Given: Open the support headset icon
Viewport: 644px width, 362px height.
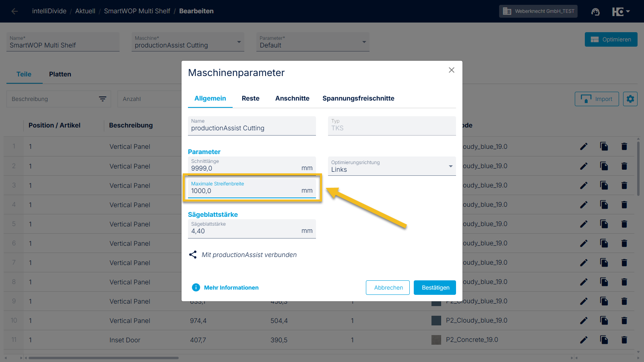Looking at the screenshot, I should (x=595, y=12).
